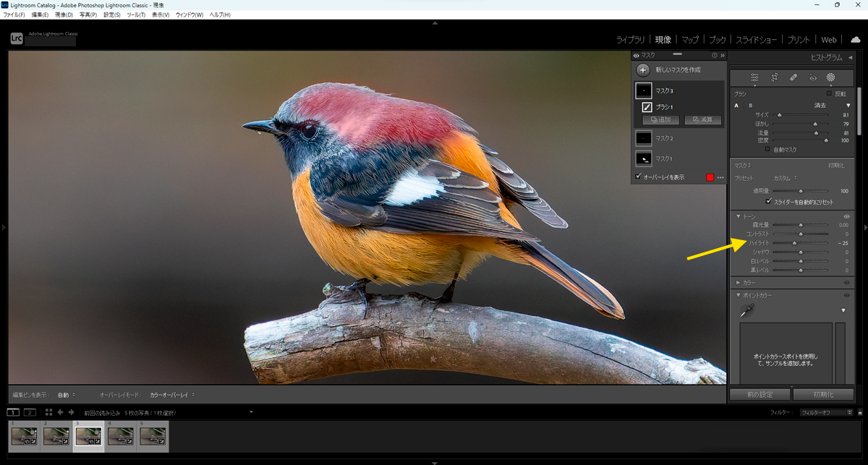Enable the 自動マスク checkbox
The width and height of the screenshot is (868, 465).
[768, 150]
